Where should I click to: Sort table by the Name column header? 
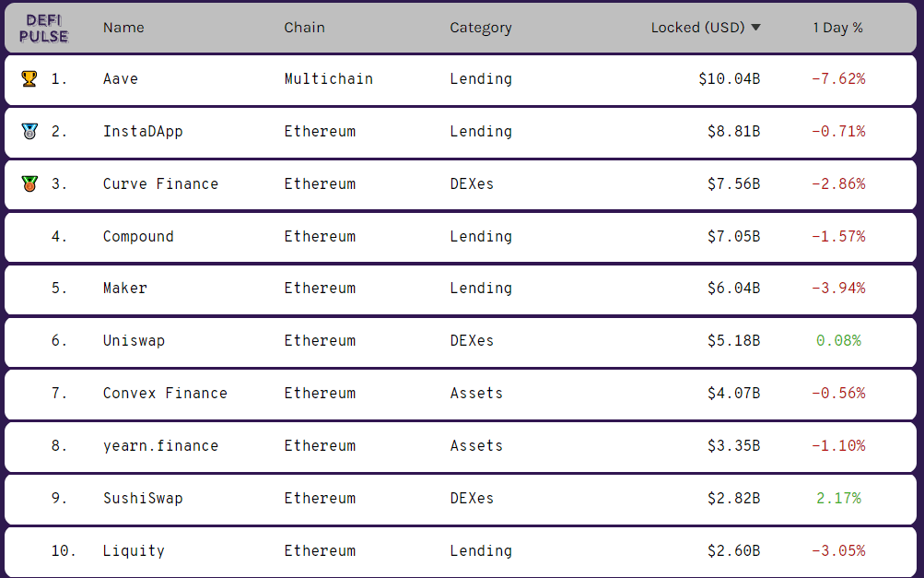(x=123, y=28)
